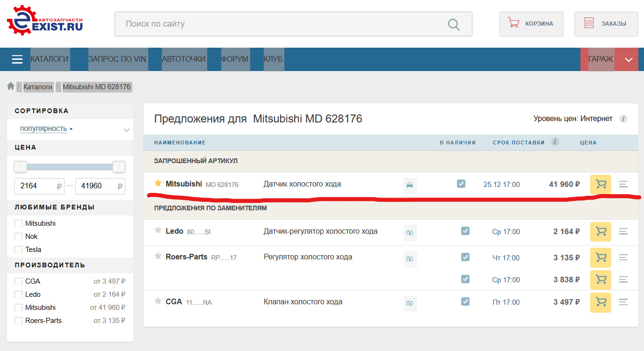Open details lines icon for 3 838 ₽ offer
644x351 pixels.
point(623,279)
